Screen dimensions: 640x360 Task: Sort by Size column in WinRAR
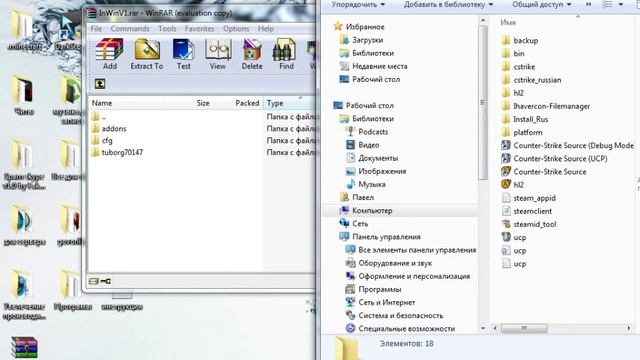click(x=203, y=103)
